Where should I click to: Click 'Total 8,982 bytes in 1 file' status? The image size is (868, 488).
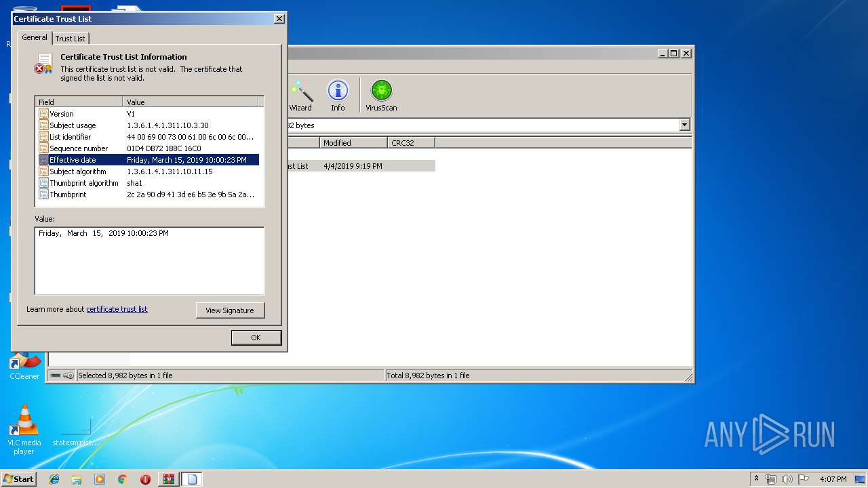427,375
